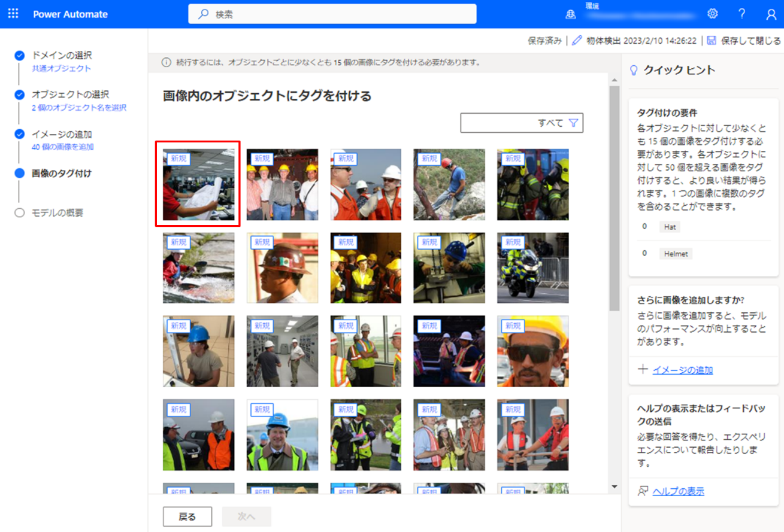The height and width of the screenshot is (532, 784).
Task: Open the すべて filter dropdown
Action: 521,123
